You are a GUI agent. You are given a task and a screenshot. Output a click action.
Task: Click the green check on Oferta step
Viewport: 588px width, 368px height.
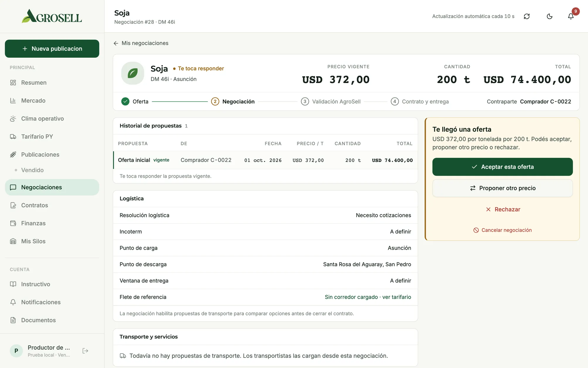click(x=125, y=102)
